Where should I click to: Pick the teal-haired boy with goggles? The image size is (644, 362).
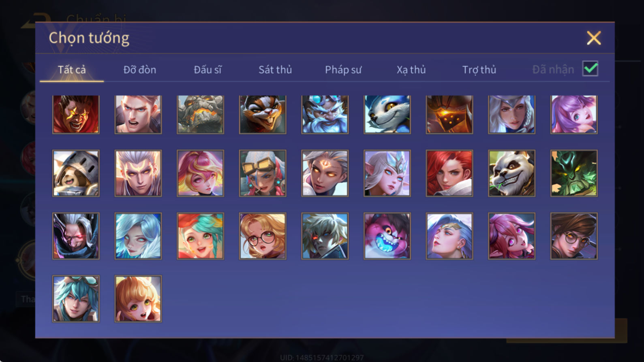(x=76, y=299)
